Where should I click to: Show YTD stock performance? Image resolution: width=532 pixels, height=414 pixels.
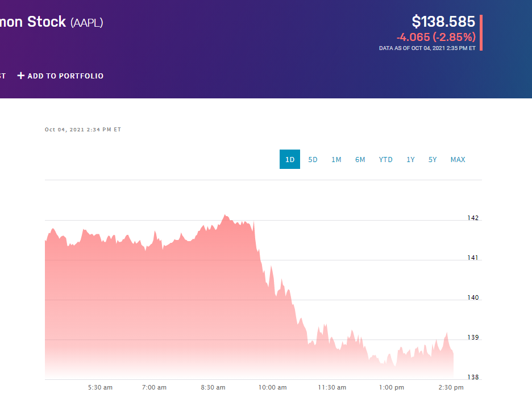385,159
